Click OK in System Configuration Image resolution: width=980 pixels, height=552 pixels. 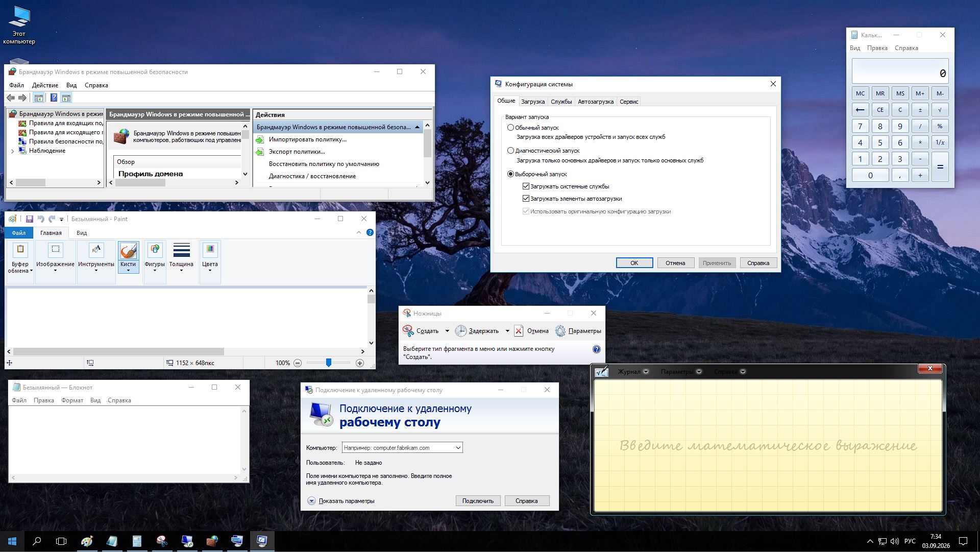point(634,263)
